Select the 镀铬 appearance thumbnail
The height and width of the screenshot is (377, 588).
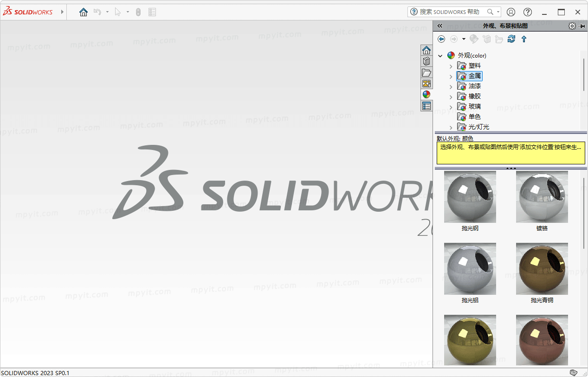pyautogui.click(x=542, y=197)
